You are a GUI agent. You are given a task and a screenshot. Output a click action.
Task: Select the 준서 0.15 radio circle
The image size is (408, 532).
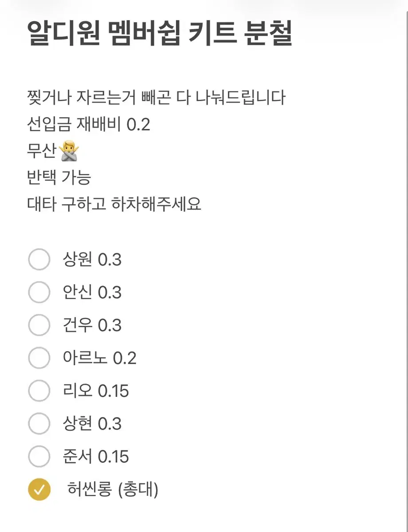pos(39,457)
